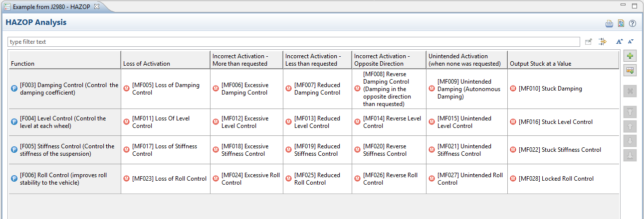644x219 pixels.
Task: Decrease font size with the smaller A icon
Action: coord(631,42)
